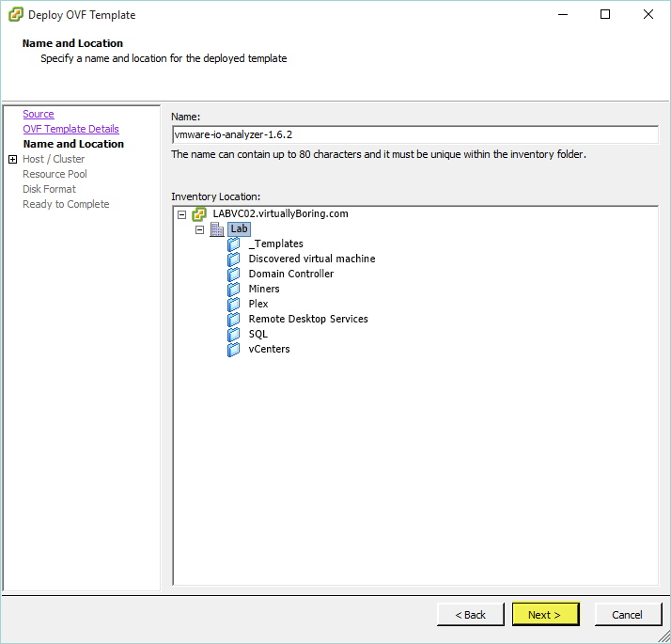
Task: Click the folder icon for _Templates
Action: pos(234,244)
